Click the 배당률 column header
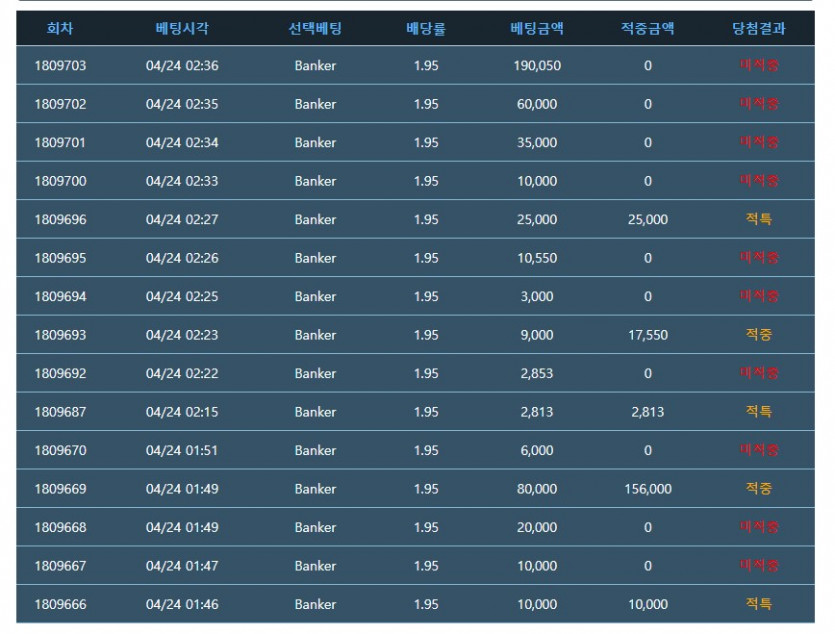Viewport: 835px width, 634px height. tap(426, 28)
